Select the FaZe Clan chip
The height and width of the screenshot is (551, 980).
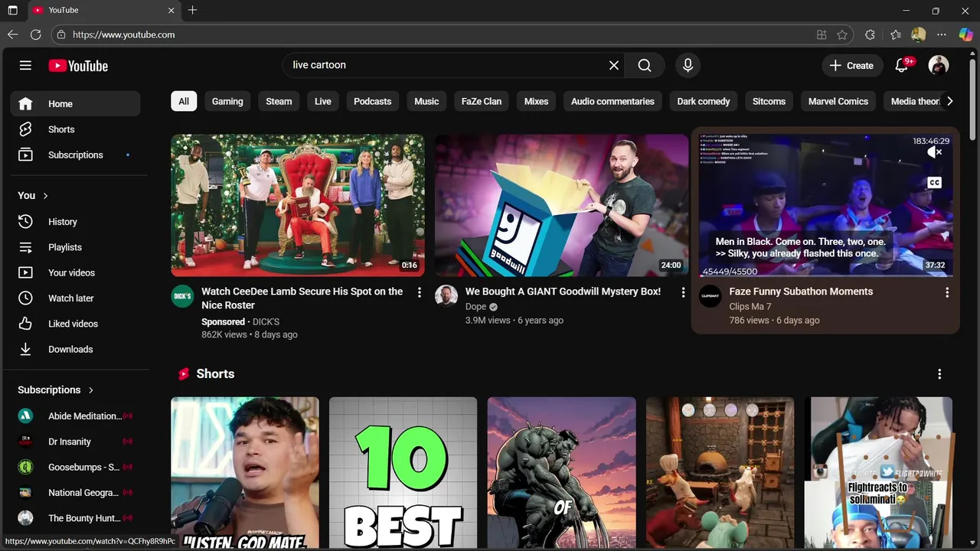(x=482, y=101)
